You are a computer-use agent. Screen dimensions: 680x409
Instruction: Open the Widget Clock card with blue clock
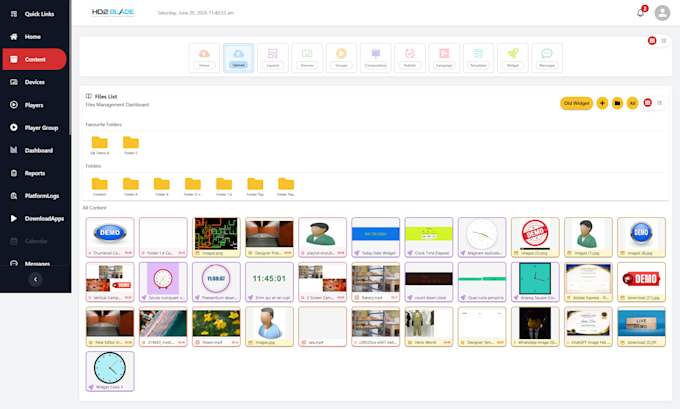coord(110,371)
